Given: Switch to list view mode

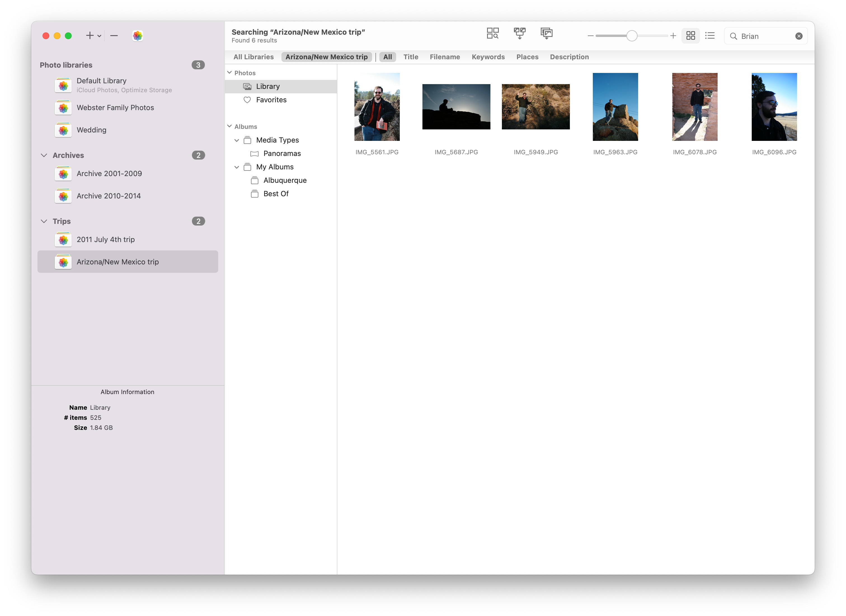Looking at the screenshot, I should click(x=709, y=36).
